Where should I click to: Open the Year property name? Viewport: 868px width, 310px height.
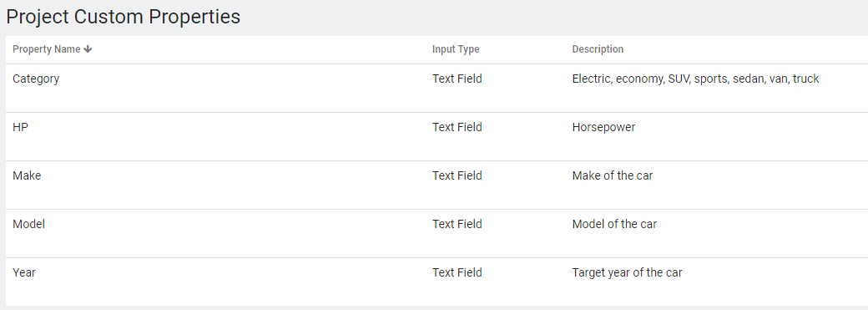(24, 273)
